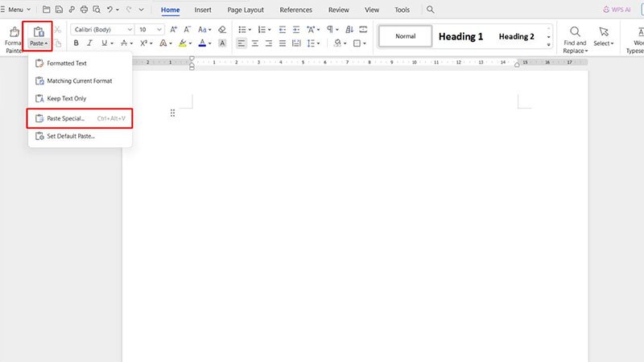Click the font color blue A

point(202,43)
